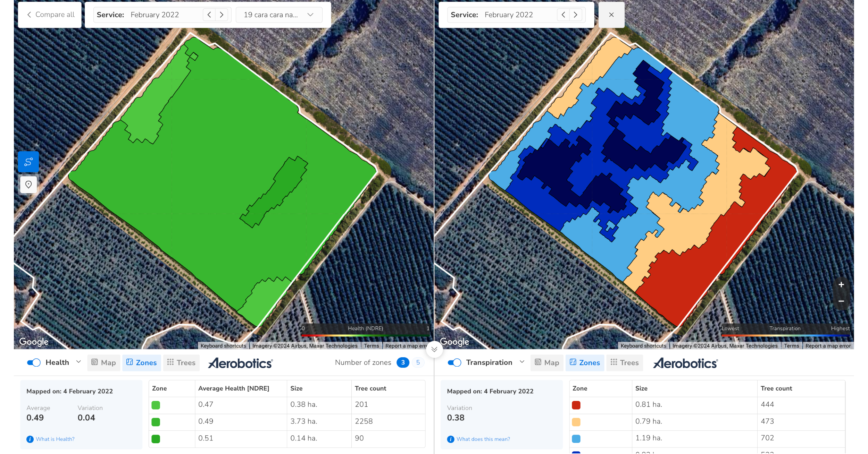The width and height of the screenshot is (868, 454).
Task: Click the location pin icon
Action: click(28, 185)
